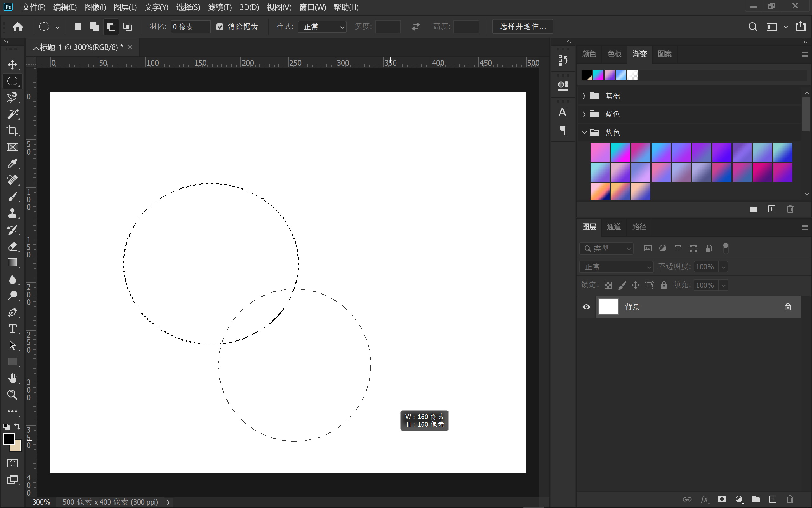
Task: Choose Intersect with Selection mode
Action: (128, 27)
